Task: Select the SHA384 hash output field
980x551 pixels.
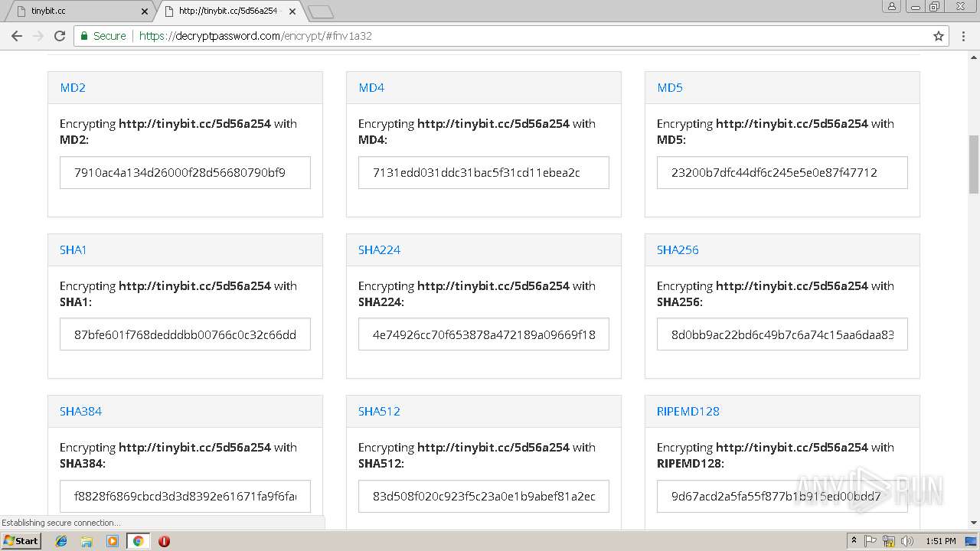Action: 185,496
